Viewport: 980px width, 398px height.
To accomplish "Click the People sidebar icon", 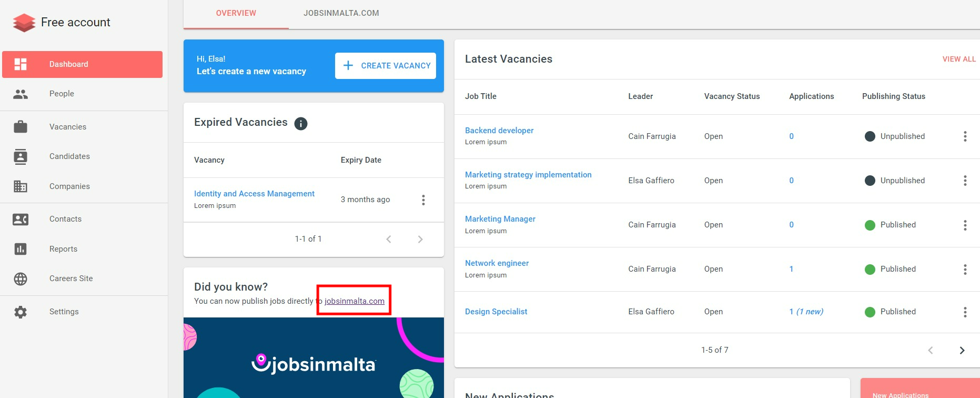I will (21, 94).
